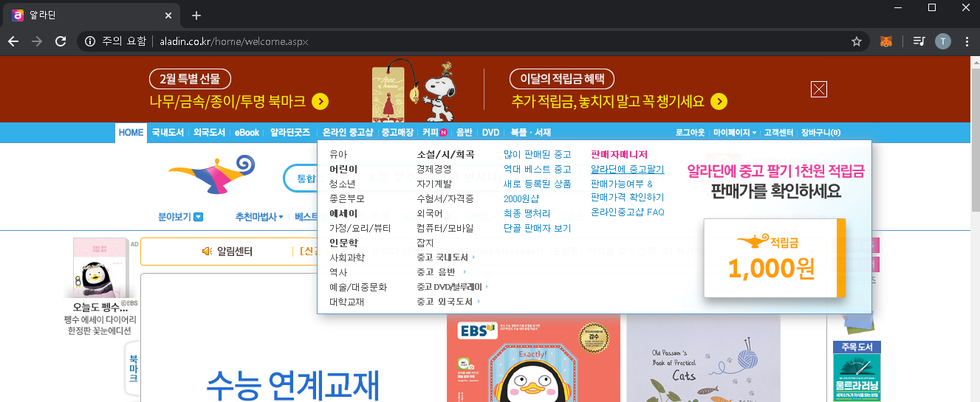Click the yellow arrow after 꼭 챙기세요
This screenshot has height=402, width=980.
click(719, 101)
